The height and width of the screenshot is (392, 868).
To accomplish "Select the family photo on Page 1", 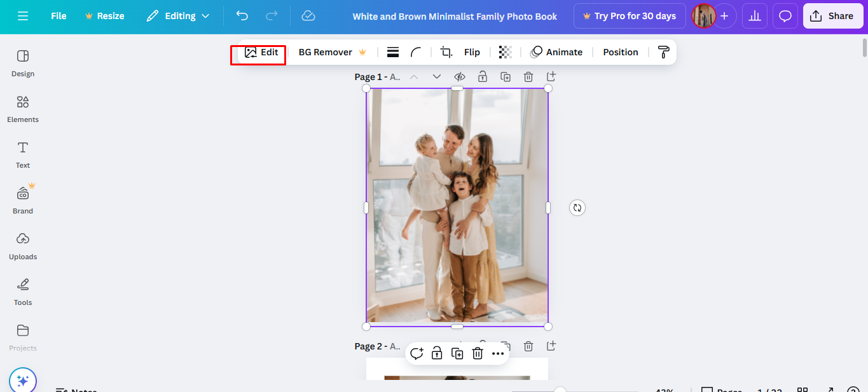I will [x=457, y=206].
